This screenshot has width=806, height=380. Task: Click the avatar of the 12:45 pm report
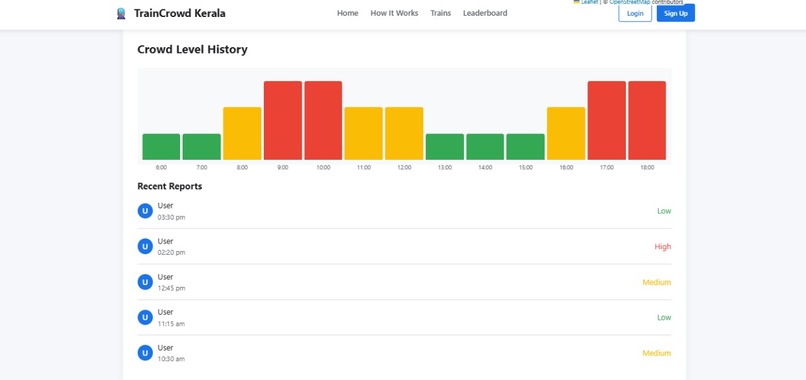[145, 282]
